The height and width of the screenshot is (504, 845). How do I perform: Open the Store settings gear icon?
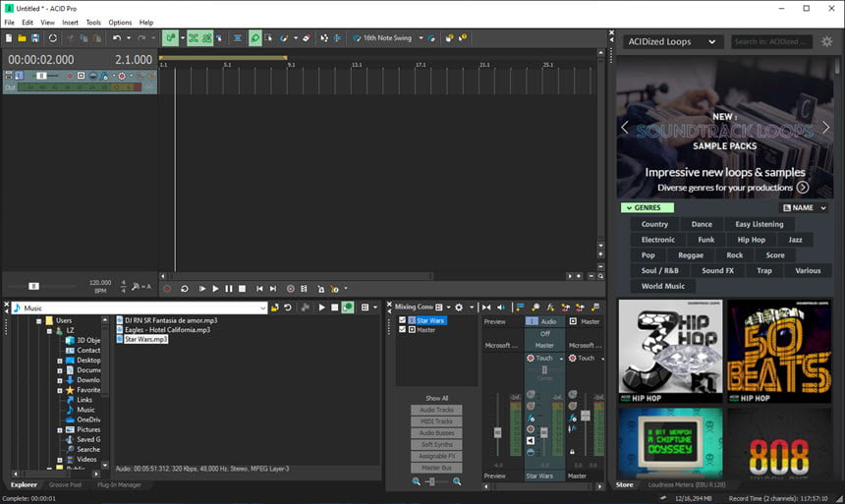pyautogui.click(x=826, y=41)
